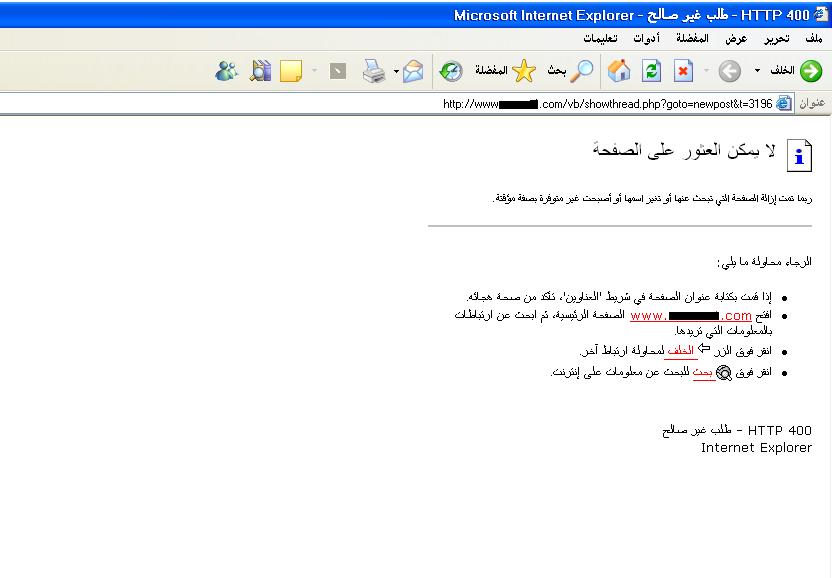This screenshot has width=832, height=578.
Task: Click the green Back arrow button
Action: (x=810, y=71)
